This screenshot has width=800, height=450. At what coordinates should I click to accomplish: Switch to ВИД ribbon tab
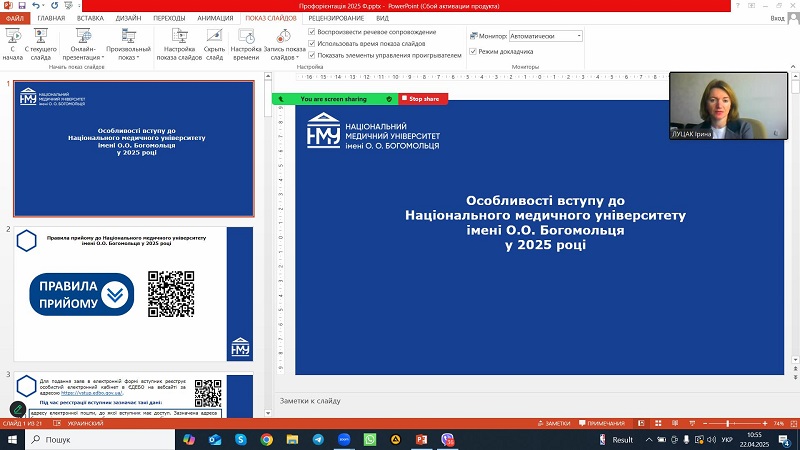tap(383, 18)
